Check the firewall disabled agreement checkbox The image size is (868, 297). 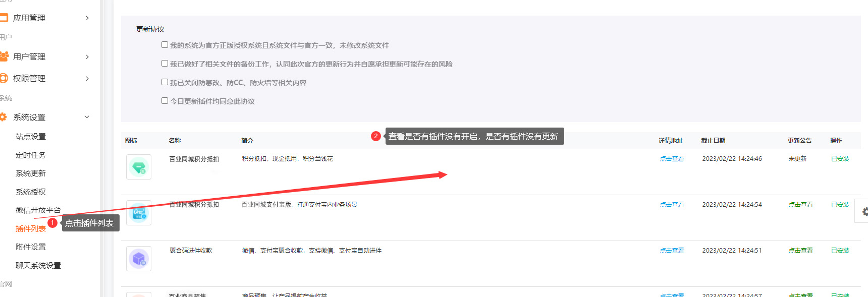(165, 82)
